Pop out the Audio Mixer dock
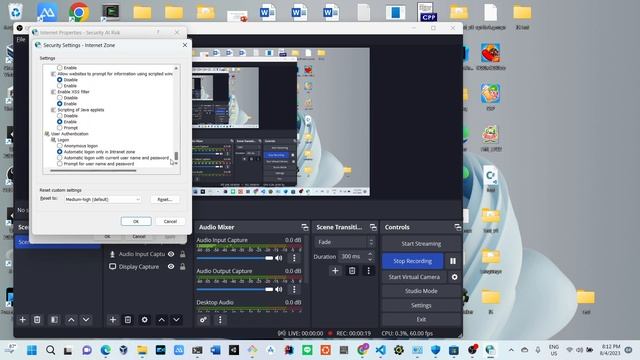 pos(304,227)
